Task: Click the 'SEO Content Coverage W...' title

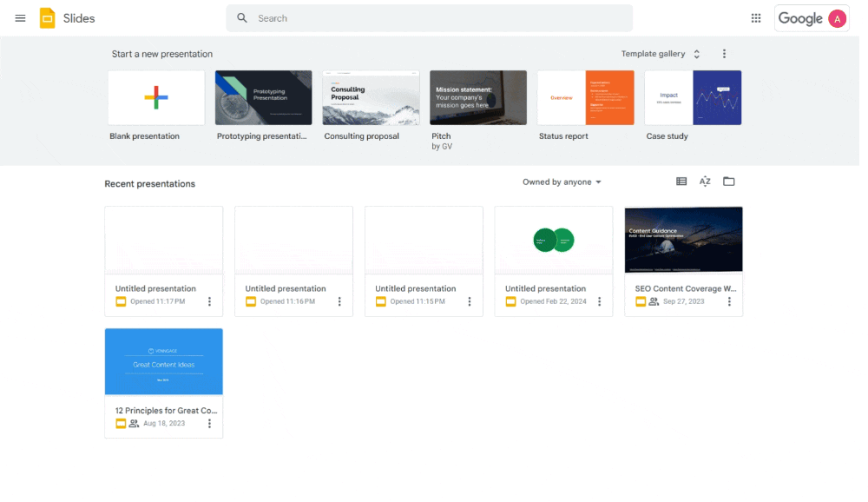Action: coord(686,288)
